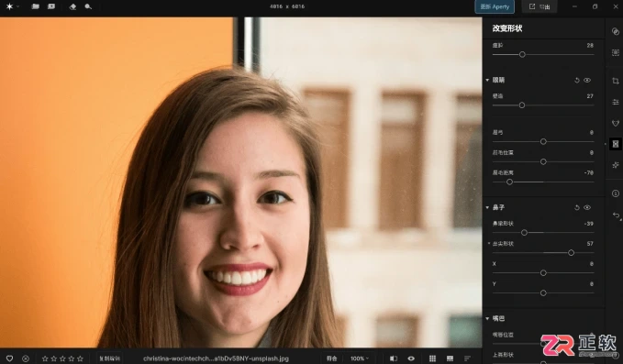This screenshot has height=364, width=623.
Task: Open the folder icon in top toolbar
Action: coord(36,6)
